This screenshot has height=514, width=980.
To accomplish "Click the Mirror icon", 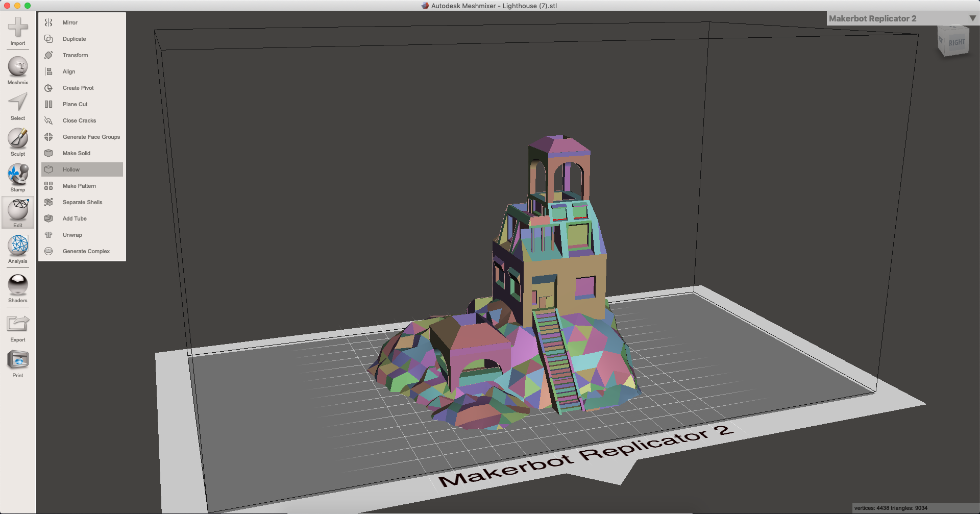I will pyautogui.click(x=48, y=22).
